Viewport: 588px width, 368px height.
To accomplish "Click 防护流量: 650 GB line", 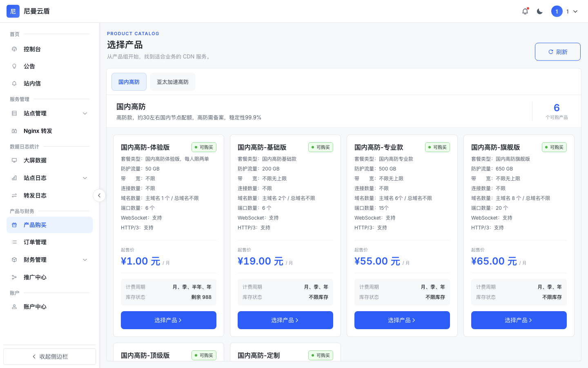I will pos(492,169).
